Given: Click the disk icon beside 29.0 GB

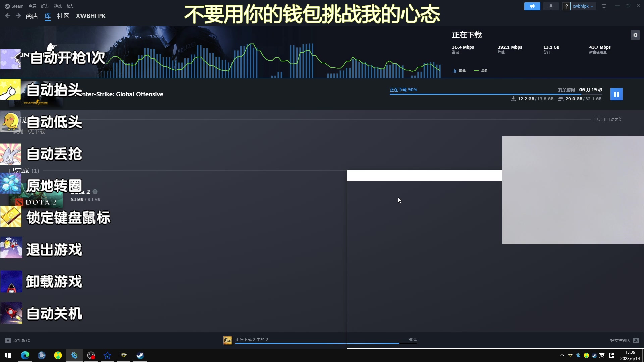Looking at the screenshot, I should click(560, 99).
